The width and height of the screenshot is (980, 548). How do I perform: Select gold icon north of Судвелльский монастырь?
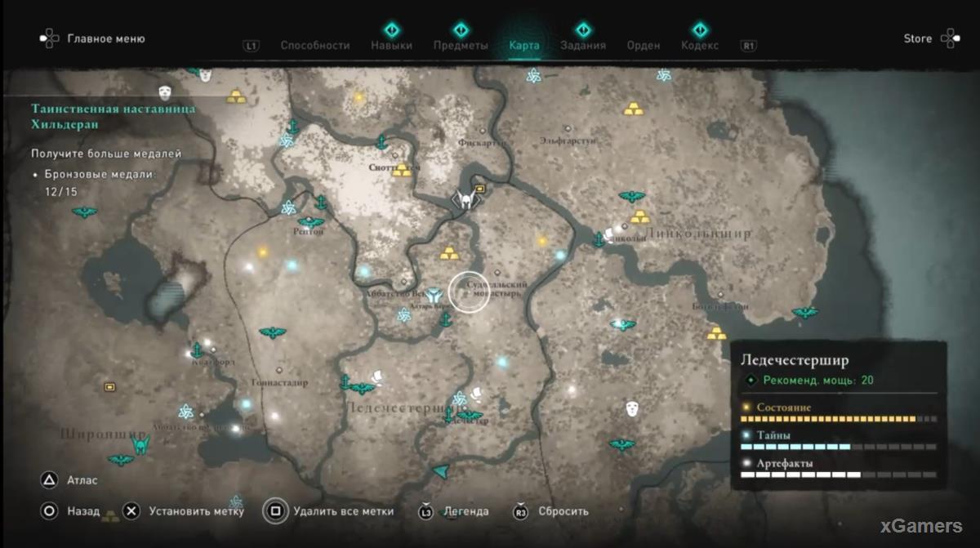coord(449,254)
